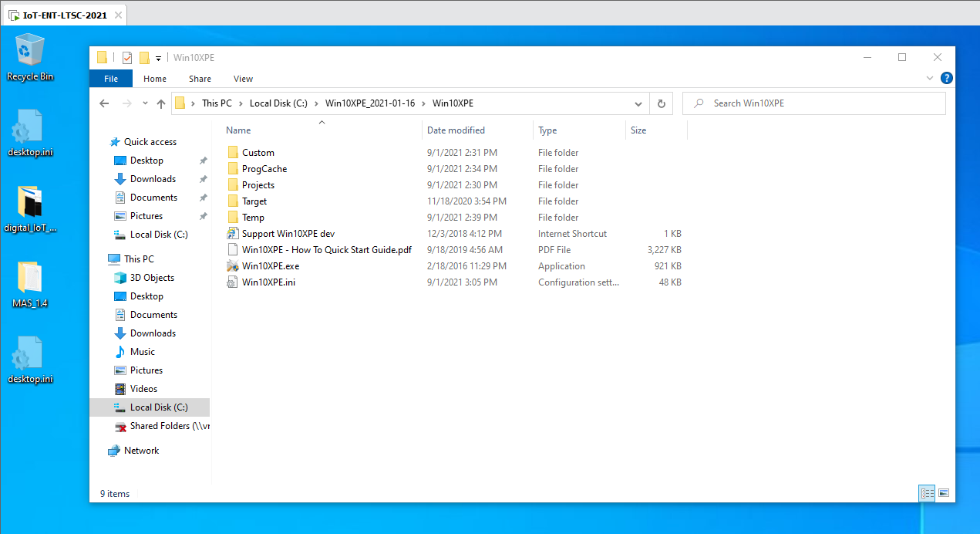Image resolution: width=980 pixels, height=534 pixels.
Task: Select This PC in navigation pane
Action: pos(139,259)
